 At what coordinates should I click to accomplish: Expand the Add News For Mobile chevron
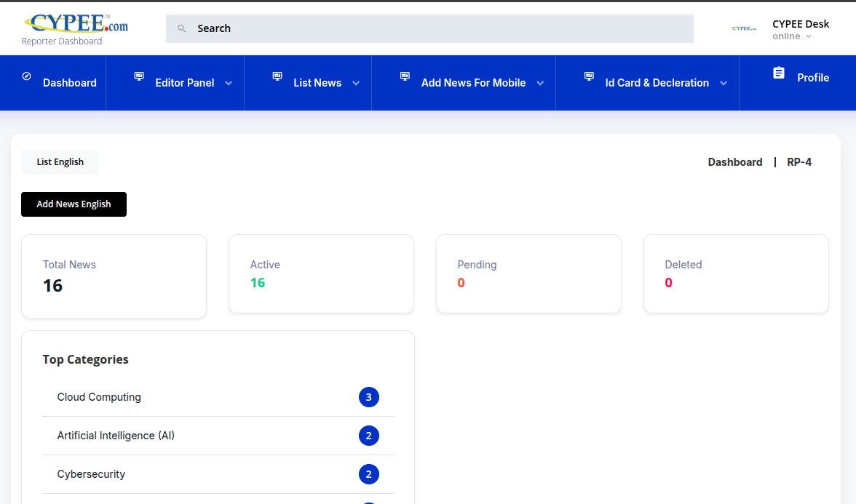click(x=540, y=84)
